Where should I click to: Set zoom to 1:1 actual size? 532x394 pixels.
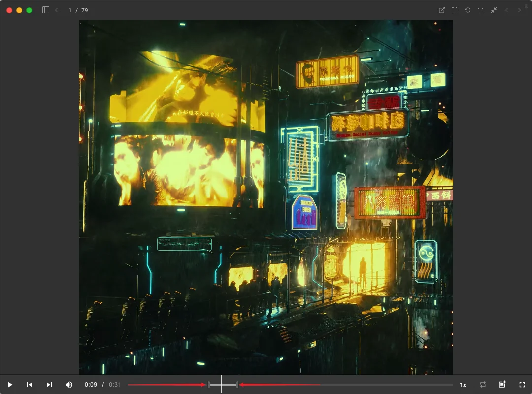pyautogui.click(x=480, y=10)
